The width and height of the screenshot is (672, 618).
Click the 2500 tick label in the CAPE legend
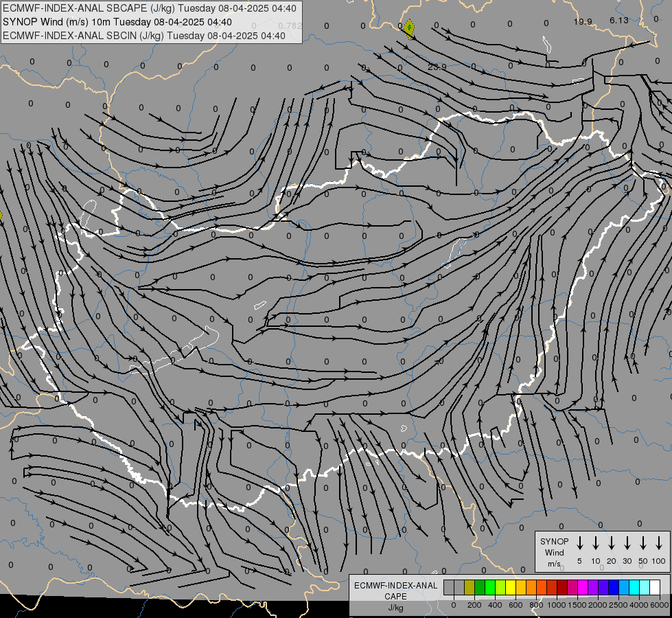[618, 605]
